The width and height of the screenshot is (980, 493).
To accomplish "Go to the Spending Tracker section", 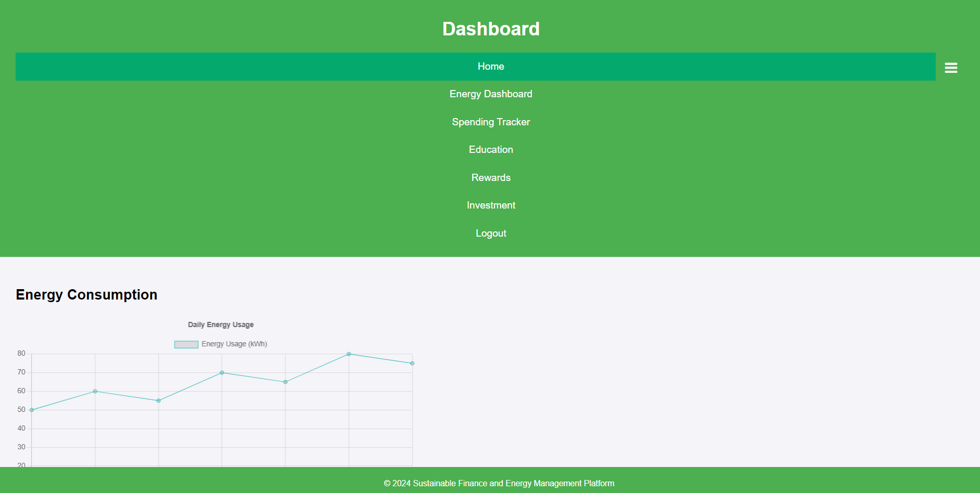I will pos(490,122).
